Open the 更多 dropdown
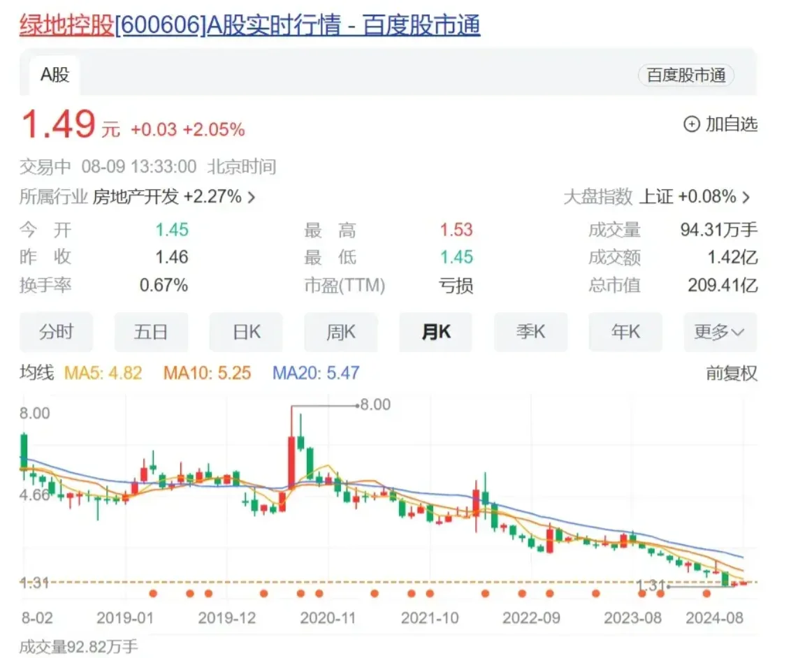The image size is (812, 658). [x=720, y=332]
